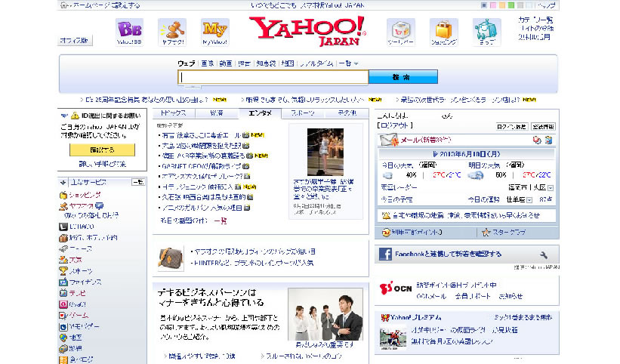This screenshot has height=364, width=620.
Task: Open the My Yahoo! icon
Action: click(x=214, y=32)
